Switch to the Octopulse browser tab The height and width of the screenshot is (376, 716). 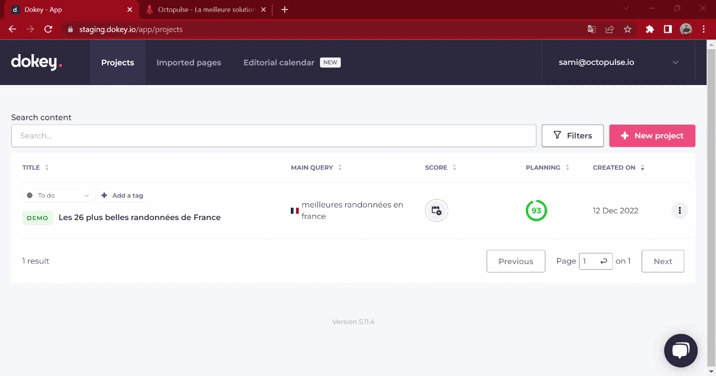tap(206, 10)
